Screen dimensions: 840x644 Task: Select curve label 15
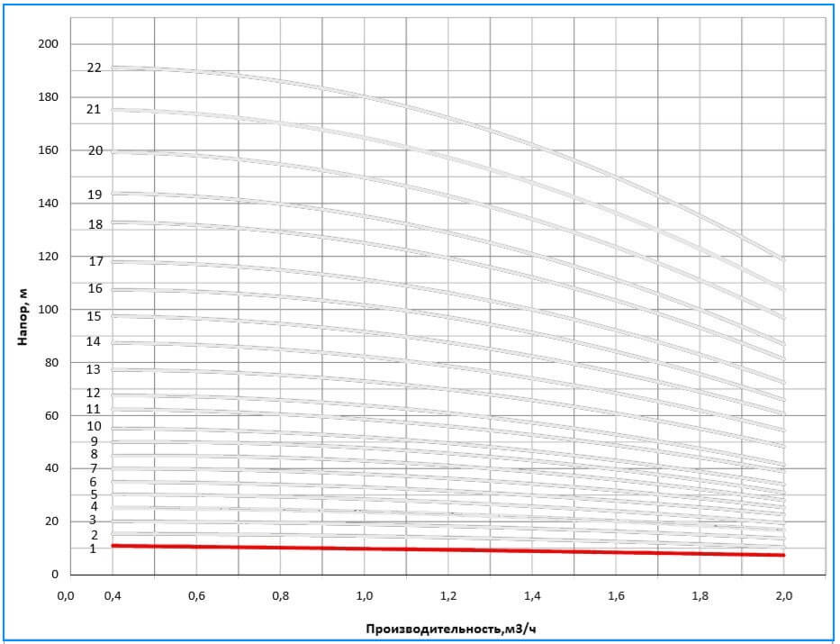[x=94, y=316]
